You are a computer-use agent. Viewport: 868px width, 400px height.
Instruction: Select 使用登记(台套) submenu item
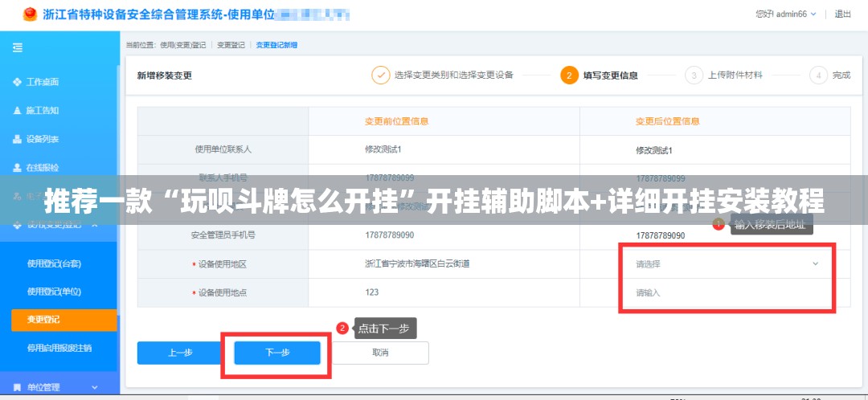click(55, 264)
